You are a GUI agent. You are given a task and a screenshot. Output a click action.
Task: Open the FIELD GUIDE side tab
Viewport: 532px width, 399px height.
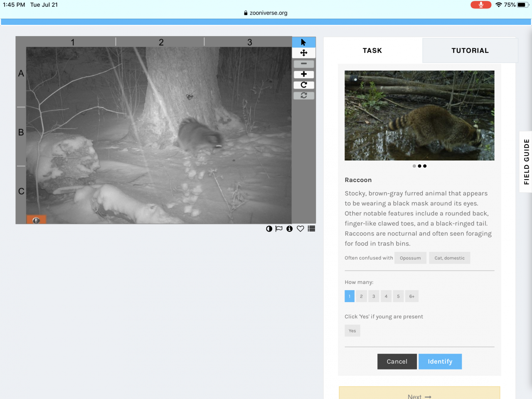click(526, 162)
